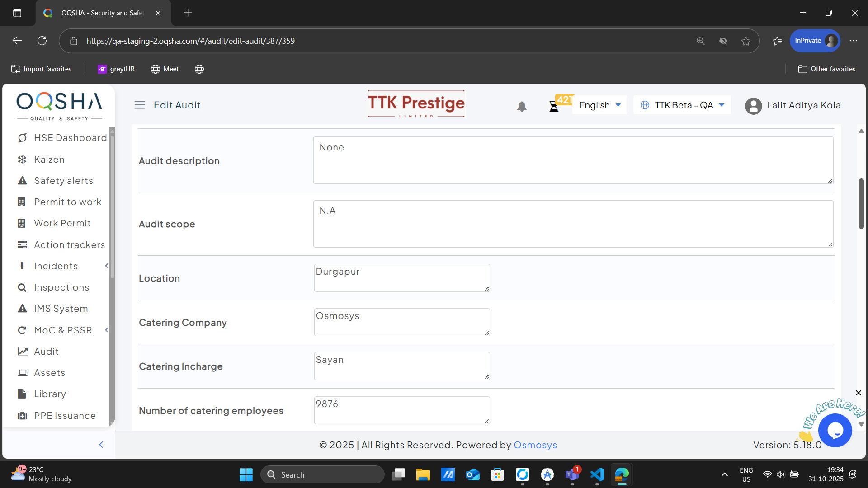The image size is (868, 488).
Task: Open the hourglass pending tasks icon
Action: click(x=554, y=107)
